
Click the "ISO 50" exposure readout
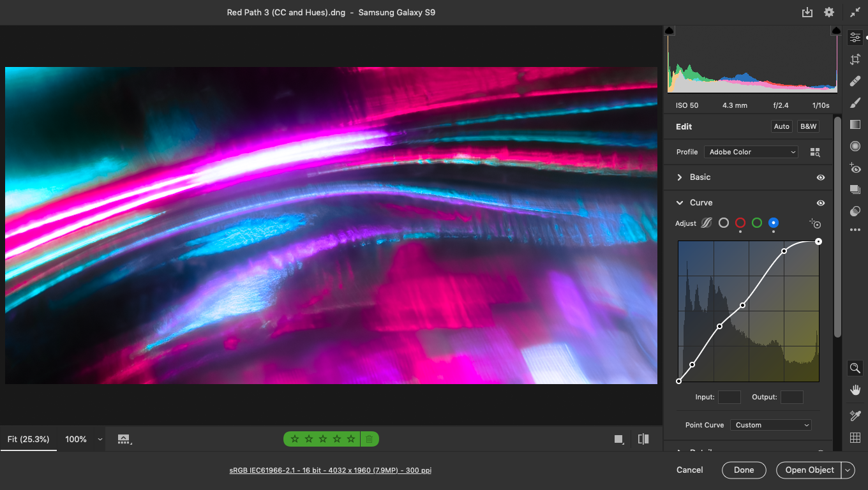tap(687, 105)
